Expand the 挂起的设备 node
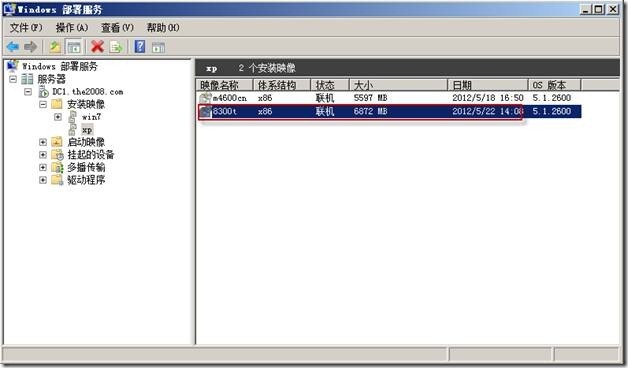This screenshot has width=628, height=368. click(x=43, y=155)
